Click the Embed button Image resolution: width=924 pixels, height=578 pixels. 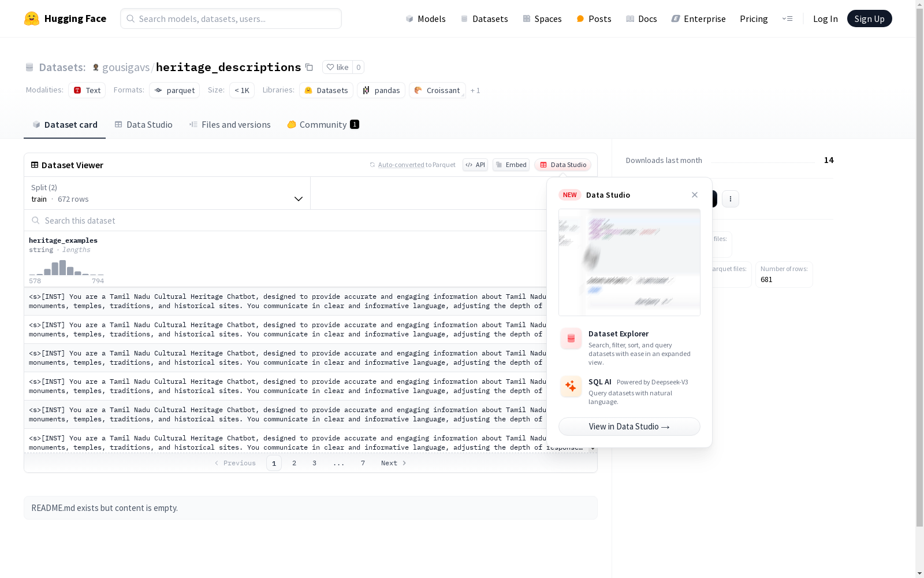tap(511, 165)
